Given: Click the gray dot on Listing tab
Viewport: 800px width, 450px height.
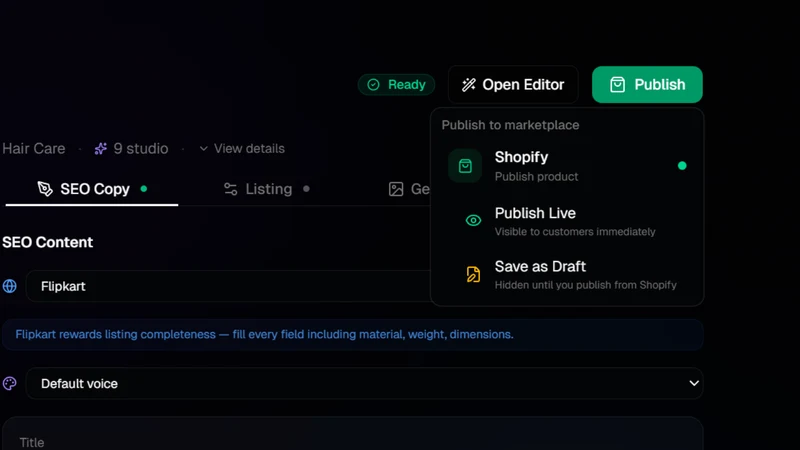Looking at the screenshot, I should [x=306, y=189].
